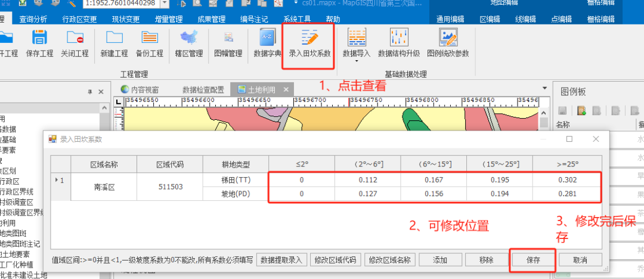This screenshot has height=279, width=644.
Task: Click the 数据提取录入 button
Action: tap(282, 260)
